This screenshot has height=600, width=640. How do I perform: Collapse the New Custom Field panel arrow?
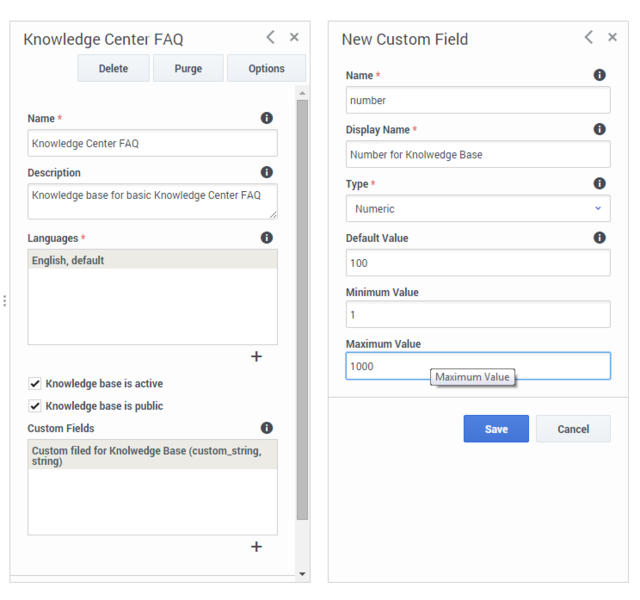coord(589,37)
